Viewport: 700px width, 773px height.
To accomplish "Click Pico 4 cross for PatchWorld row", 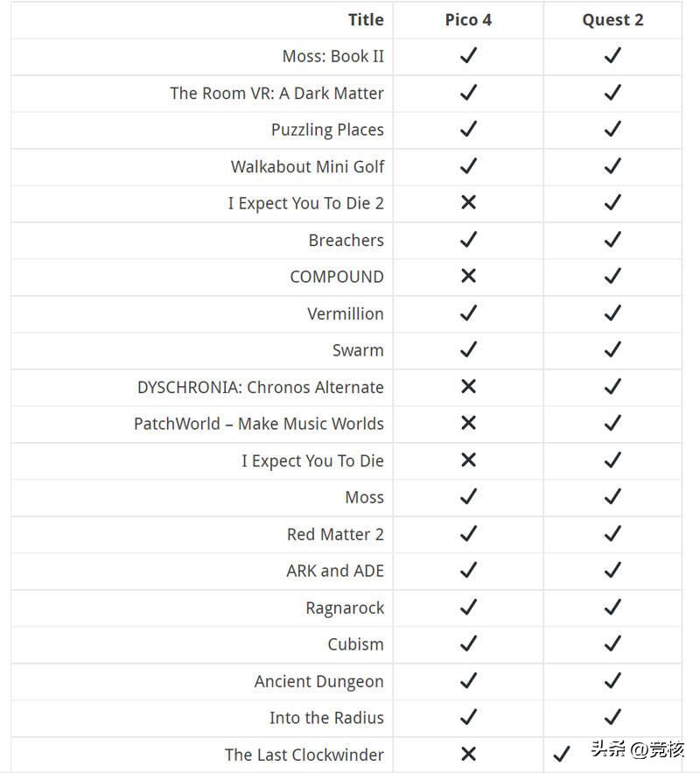I will point(468,424).
